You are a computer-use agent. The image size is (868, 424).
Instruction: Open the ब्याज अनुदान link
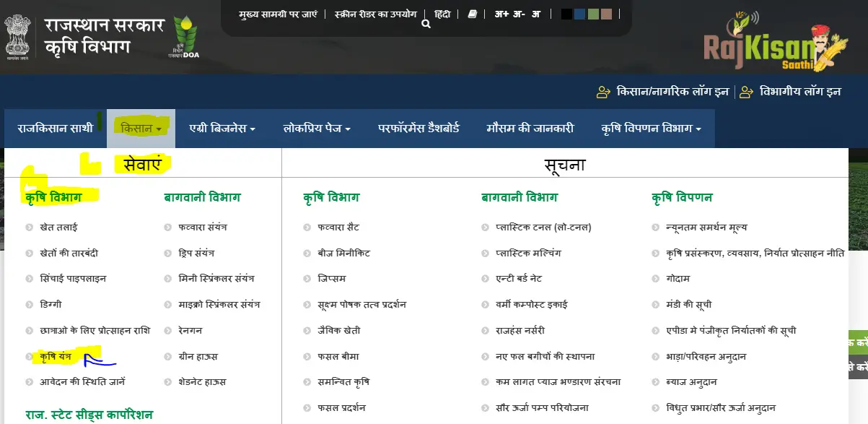691,382
